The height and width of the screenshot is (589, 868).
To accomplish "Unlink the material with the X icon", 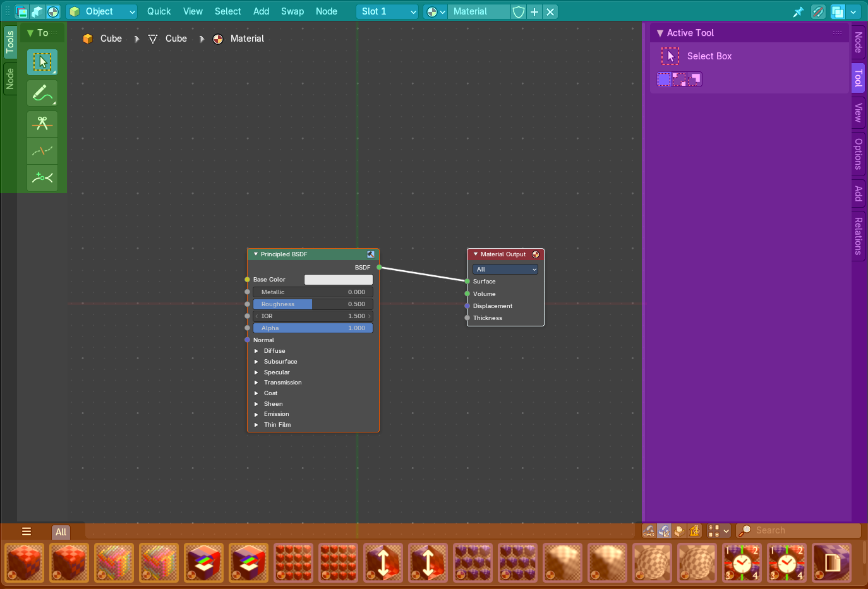I will 550,11.
